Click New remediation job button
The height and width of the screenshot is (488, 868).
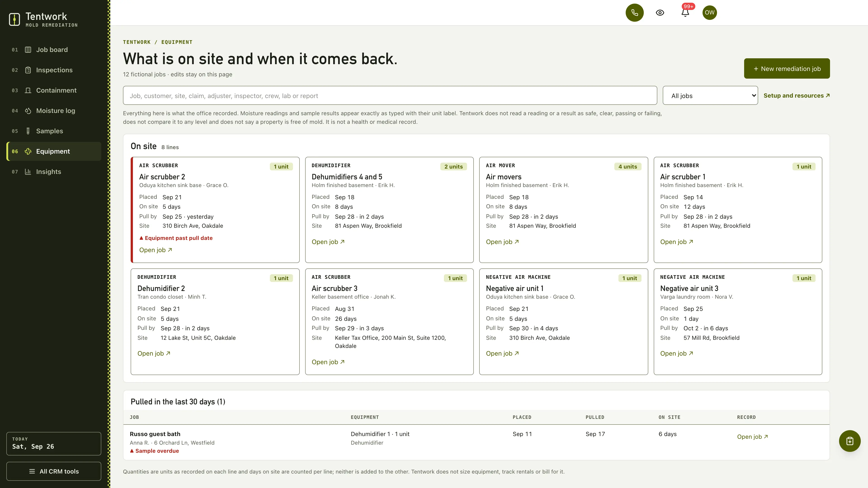click(x=787, y=69)
